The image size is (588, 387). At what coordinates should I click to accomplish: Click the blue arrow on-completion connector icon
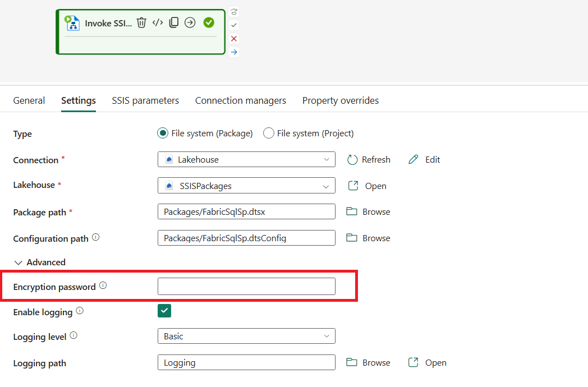pyautogui.click(x=234, y=52)
